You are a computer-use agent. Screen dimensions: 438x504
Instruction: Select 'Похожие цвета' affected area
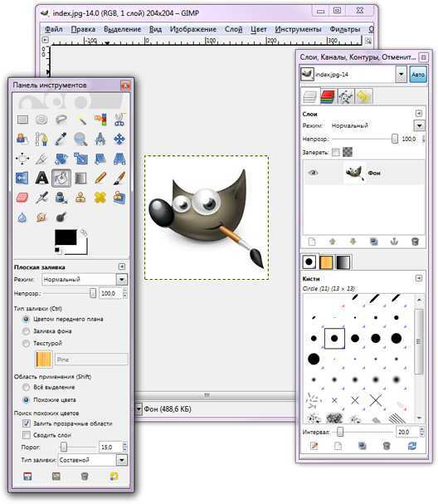coord(26,400)
